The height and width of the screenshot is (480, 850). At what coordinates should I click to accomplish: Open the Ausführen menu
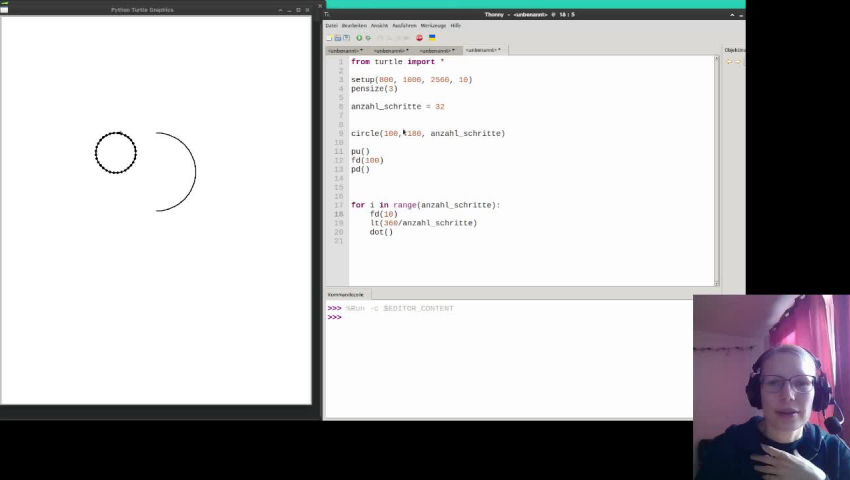(x=404, y=26)
